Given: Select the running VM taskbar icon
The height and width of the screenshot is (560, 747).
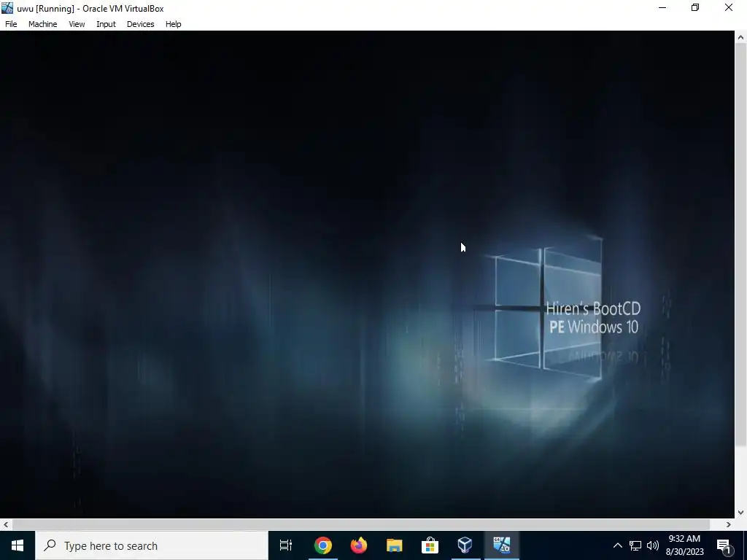Looking at the screenshot, I should [x=501, y=545].
